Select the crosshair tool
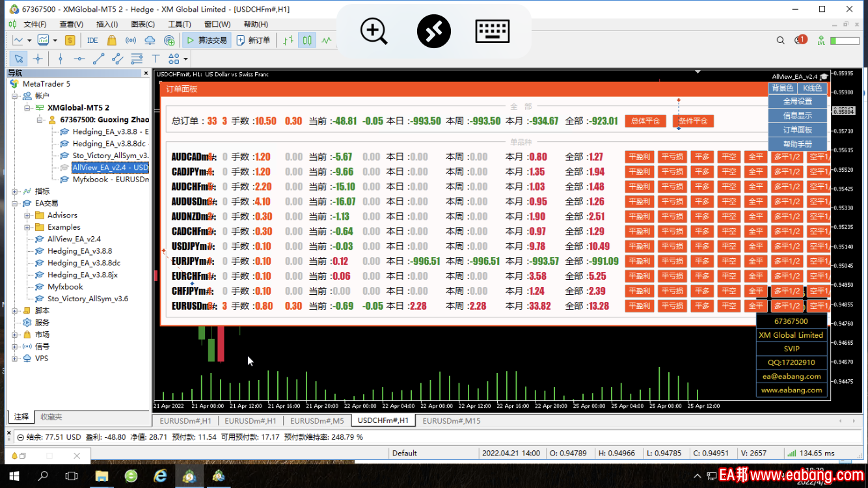Image resolution: width=868 pixels, height=488 pixels. [x=38, y=59]
